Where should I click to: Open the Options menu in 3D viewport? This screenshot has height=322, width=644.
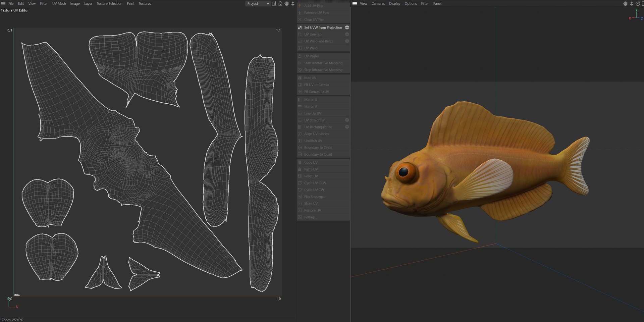(x=411, y=4)
